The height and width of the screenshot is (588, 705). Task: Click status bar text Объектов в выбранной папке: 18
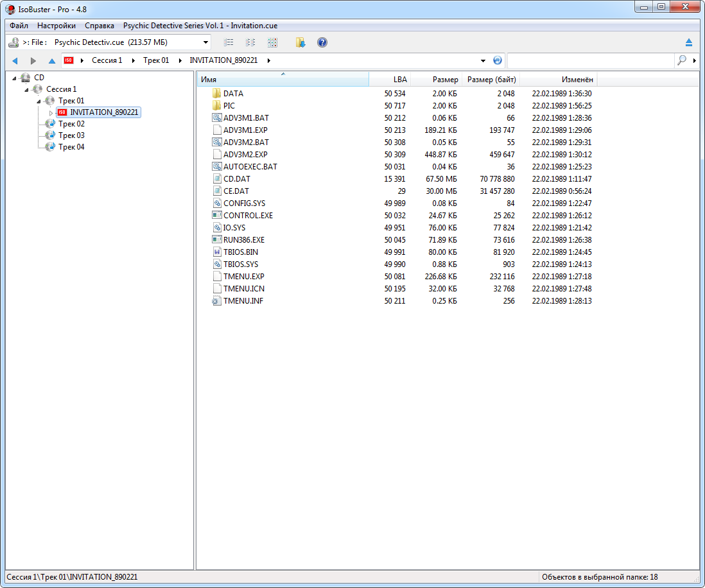600,576
